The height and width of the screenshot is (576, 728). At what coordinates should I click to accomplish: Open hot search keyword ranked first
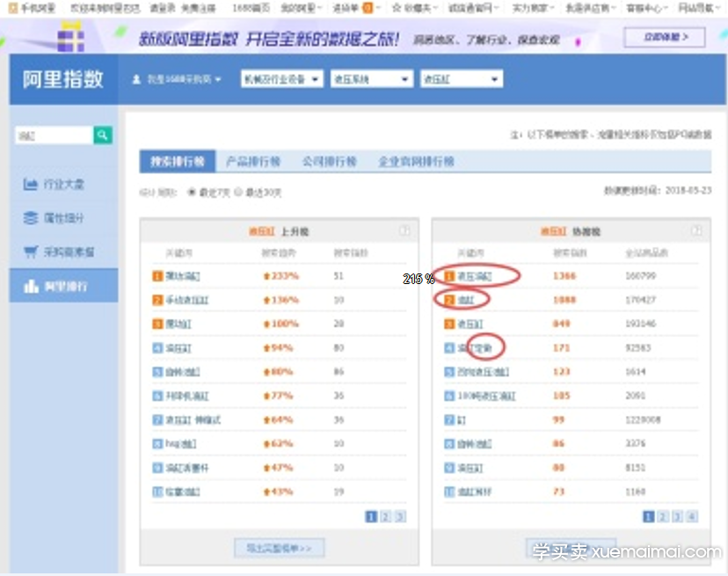tap(475, 276)
